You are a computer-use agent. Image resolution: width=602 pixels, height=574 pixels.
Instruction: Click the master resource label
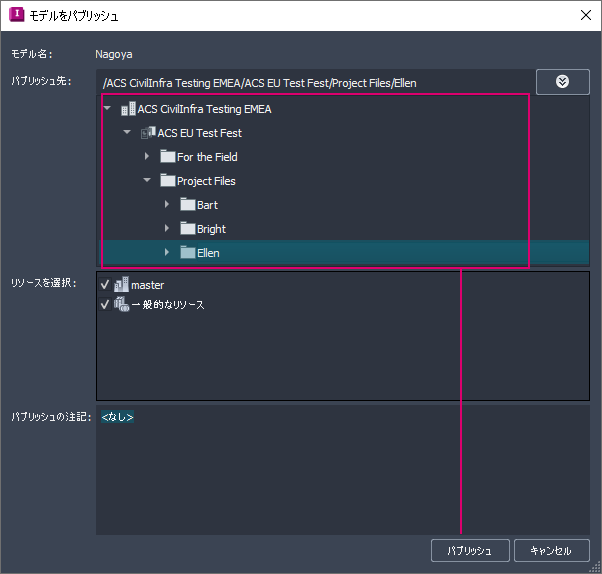coord(147,285)
